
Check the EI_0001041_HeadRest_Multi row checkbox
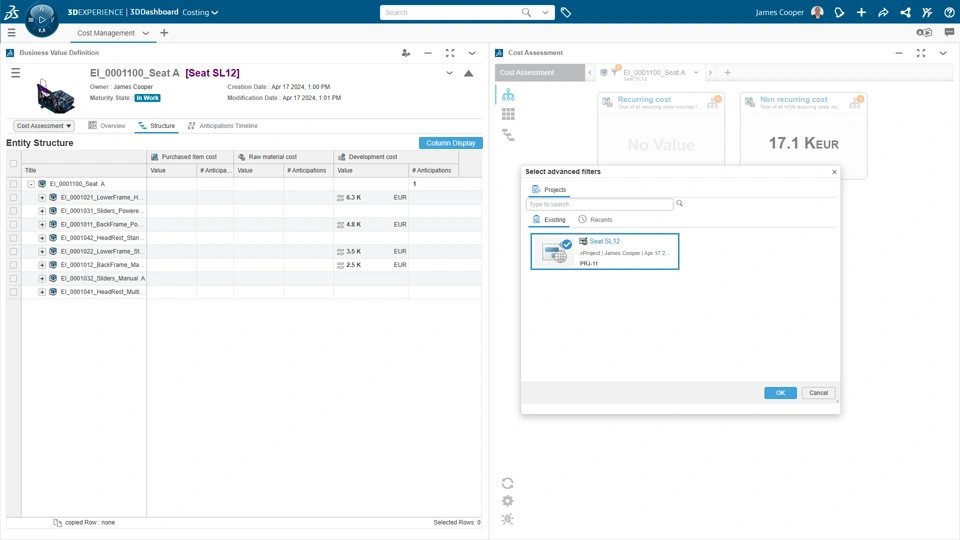point(13,292)
